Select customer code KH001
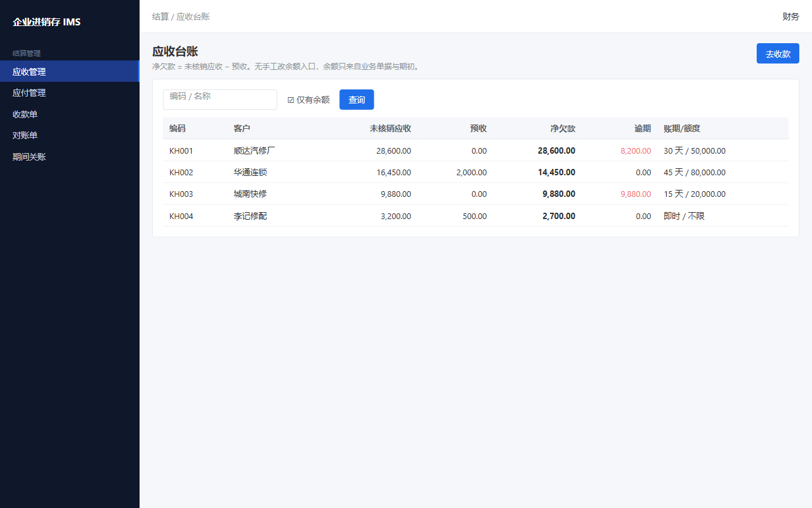Image resolution: width=812 pixels, height=508 pixels. tap(181, 151)
